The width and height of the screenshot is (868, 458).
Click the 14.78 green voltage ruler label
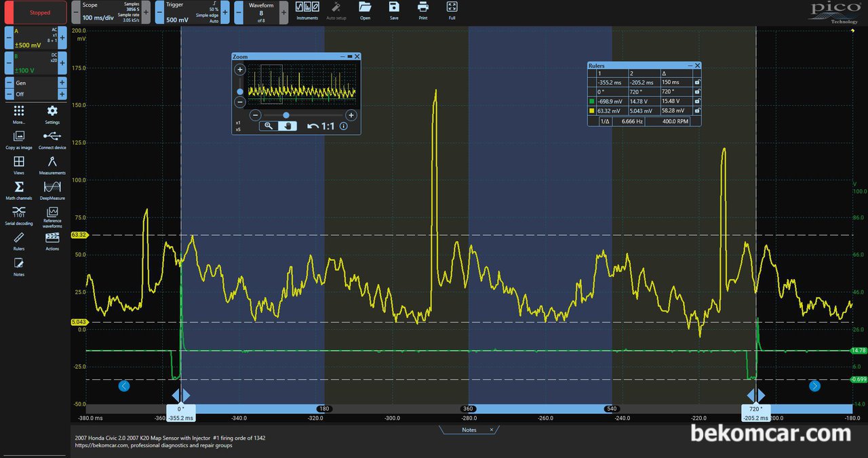coord(859,350)
